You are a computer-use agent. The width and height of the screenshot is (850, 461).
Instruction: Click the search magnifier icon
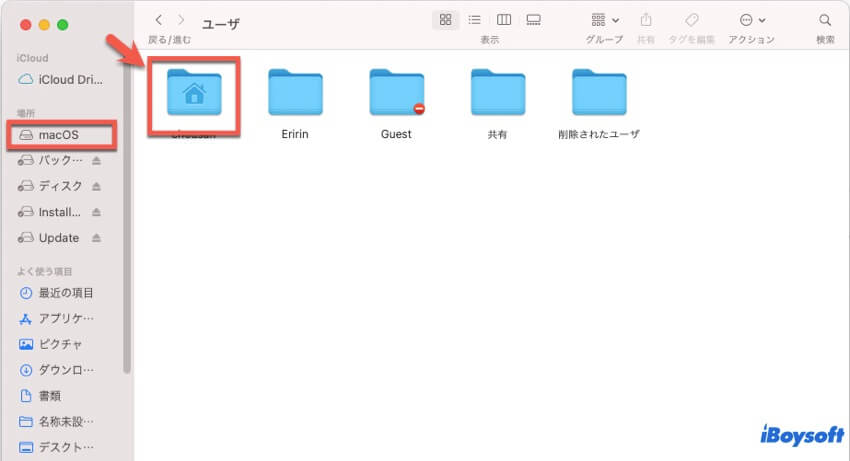pyautogui.click(x=825, y=20)
